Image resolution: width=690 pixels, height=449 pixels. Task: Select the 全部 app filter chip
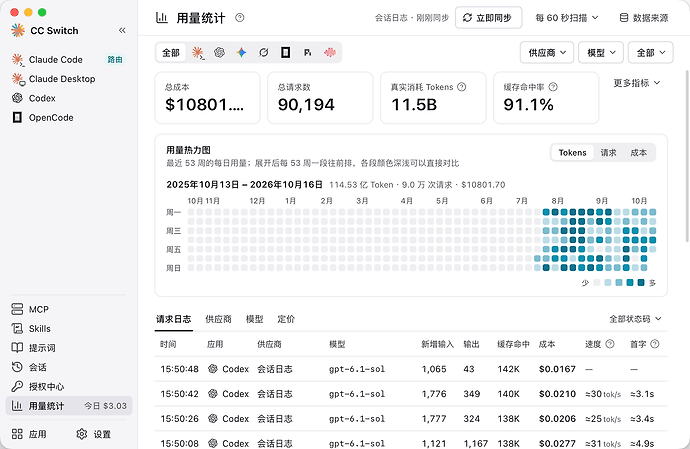(171, 53)
